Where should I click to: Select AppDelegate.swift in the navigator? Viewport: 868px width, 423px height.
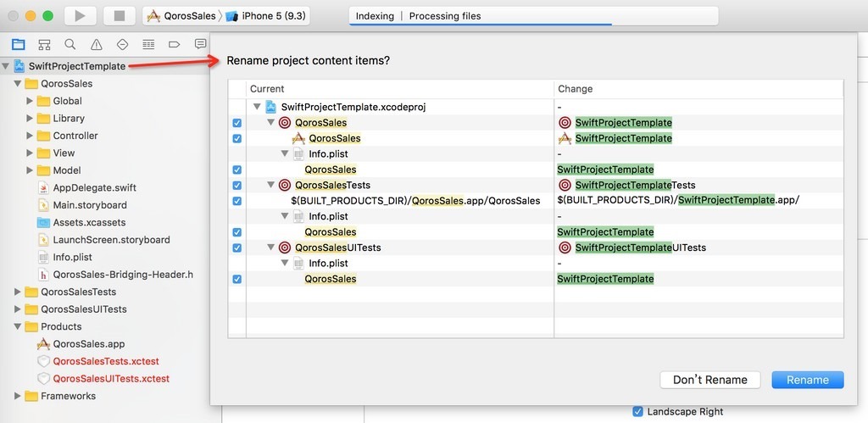click(x=94, y=187)
